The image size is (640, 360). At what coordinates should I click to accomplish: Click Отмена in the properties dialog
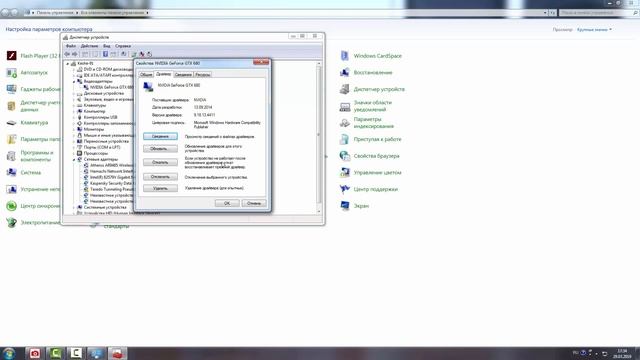[254, 203]
